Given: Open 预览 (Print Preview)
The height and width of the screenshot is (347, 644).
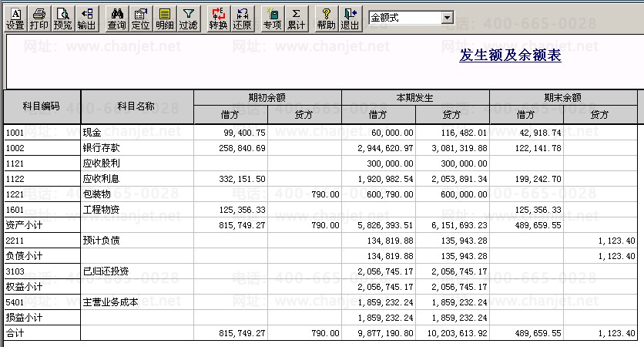Looking at the screenshot, I should pos(63,19).
